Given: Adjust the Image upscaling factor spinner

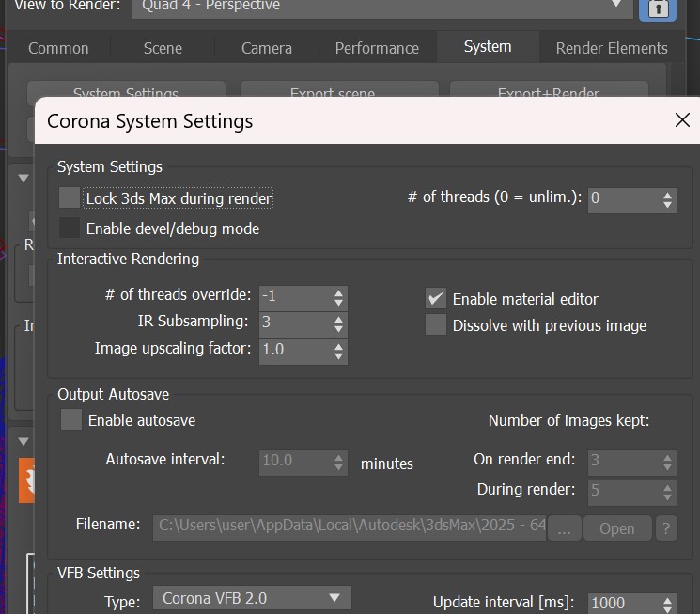Looking at the screenshot, I should tap(339, 352).
